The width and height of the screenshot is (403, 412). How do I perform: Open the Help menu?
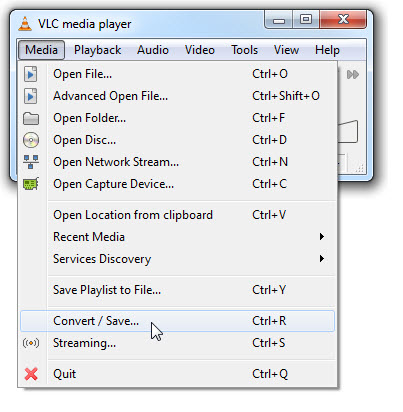(327, 50)
